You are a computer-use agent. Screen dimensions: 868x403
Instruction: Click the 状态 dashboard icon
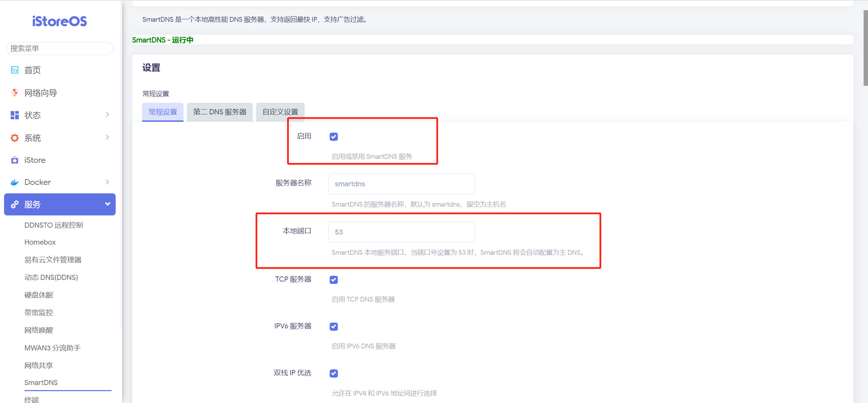point(15,115)
